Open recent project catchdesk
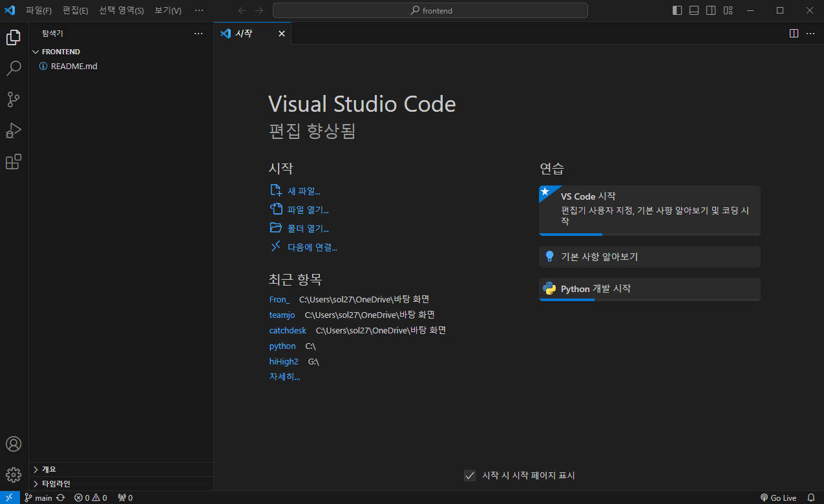 [288, 330]
